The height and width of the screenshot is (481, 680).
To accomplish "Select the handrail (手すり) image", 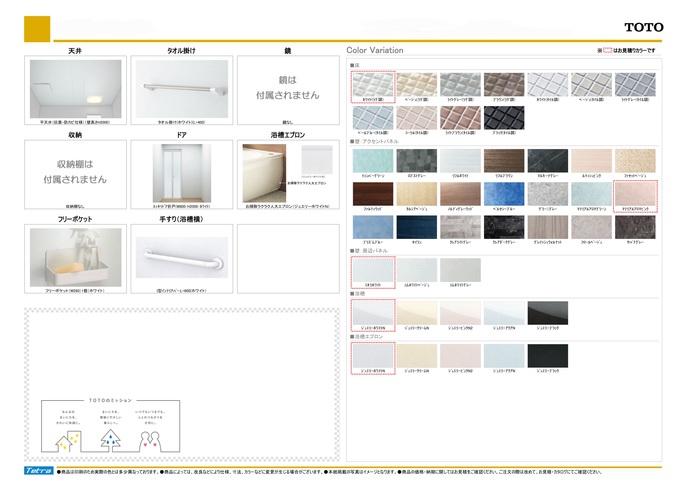I will tap(180, 255).
